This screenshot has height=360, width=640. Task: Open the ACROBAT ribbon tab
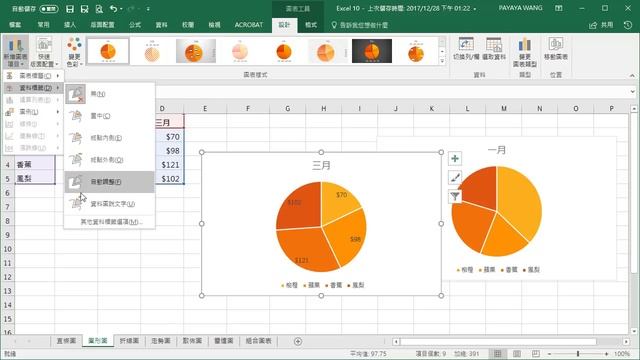coord(249,25)
